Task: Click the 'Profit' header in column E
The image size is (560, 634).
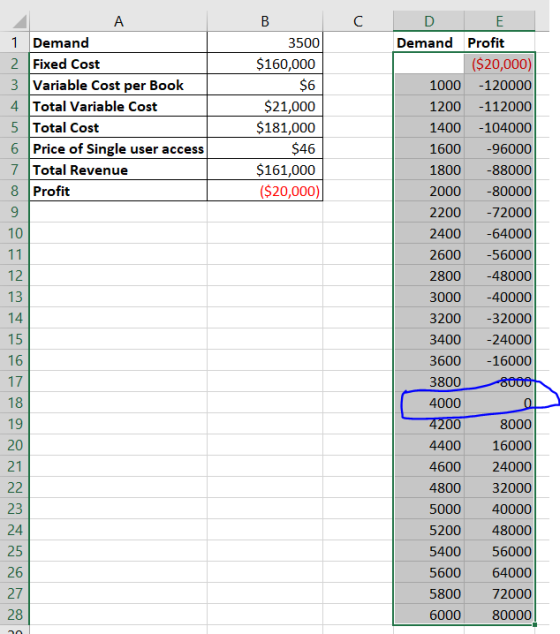Action: click(x=500, y=42)
